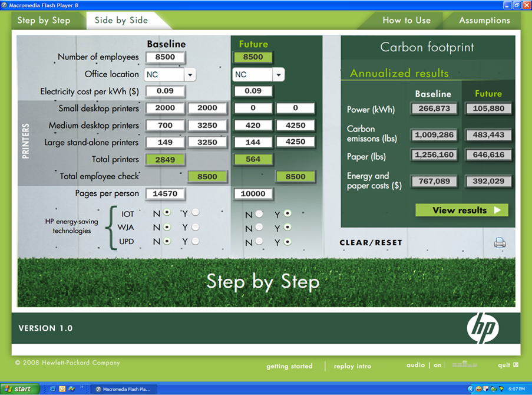Click Macromedia Flash Player taskbar button
532x395 pixels.
[x=123, y=389]
